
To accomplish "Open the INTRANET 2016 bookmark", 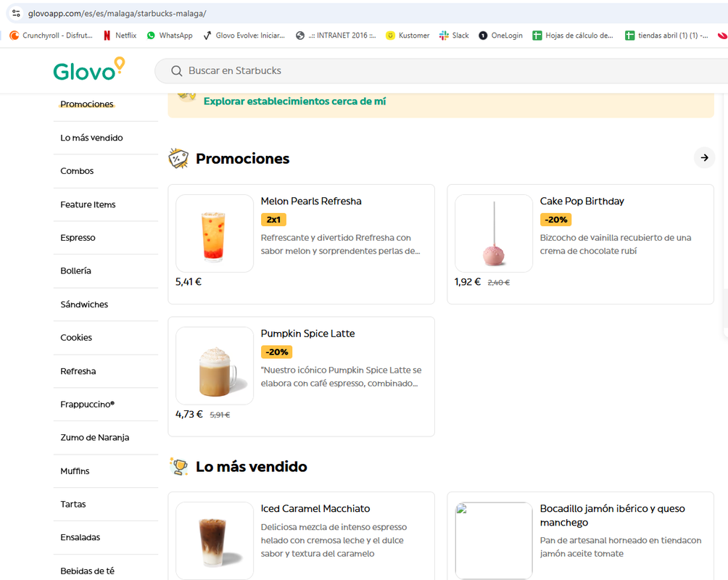I will pos(336,36).
